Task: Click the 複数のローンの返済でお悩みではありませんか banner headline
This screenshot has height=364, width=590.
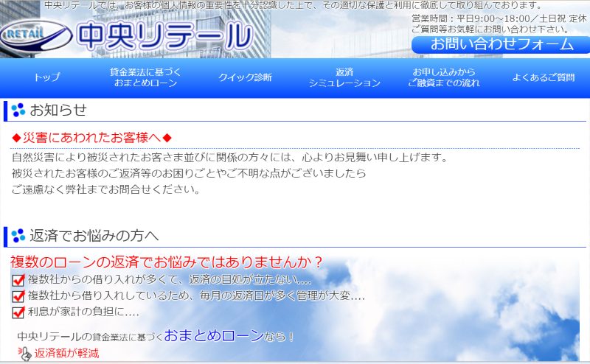Action: click(167, 262)
